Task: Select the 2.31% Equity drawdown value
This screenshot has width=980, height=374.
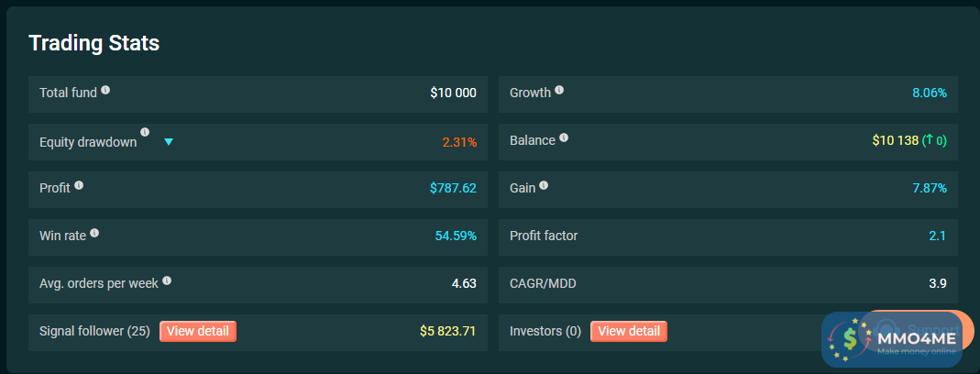Action: click(459, 142)
